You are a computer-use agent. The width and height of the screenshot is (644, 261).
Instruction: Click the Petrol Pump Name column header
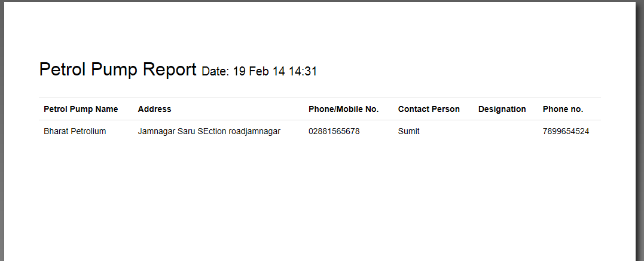81,110
